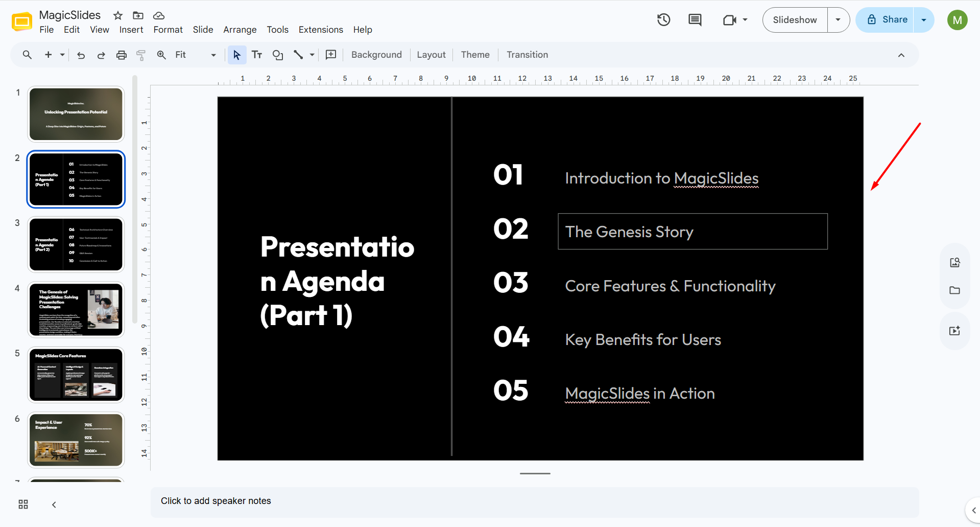Open the Format menu
Screen dimensions: 980x527
(x=168, y=30)
